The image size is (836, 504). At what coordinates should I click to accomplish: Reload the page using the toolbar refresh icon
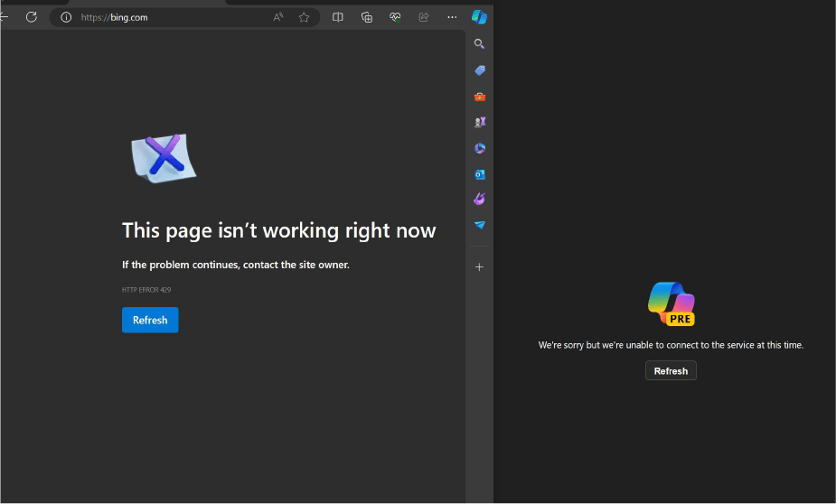point(32,17)
